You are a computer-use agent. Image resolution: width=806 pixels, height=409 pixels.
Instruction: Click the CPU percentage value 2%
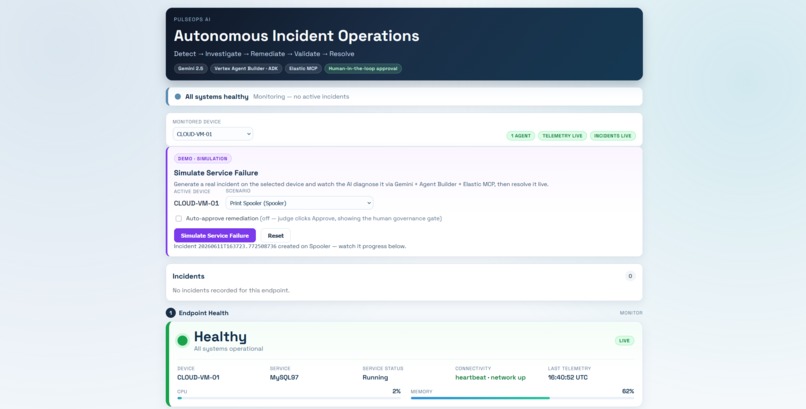pyautogui.click(x=396, y=392)
